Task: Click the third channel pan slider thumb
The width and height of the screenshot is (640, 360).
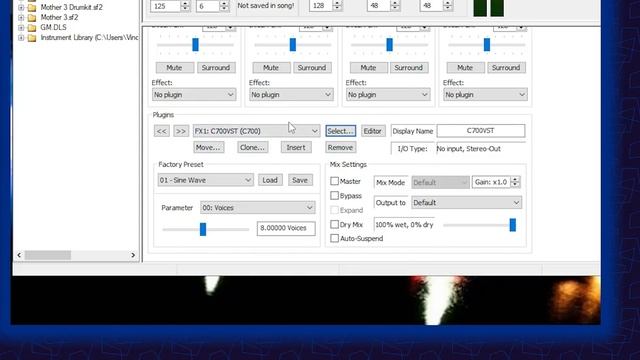Action: tap(389, 44)
